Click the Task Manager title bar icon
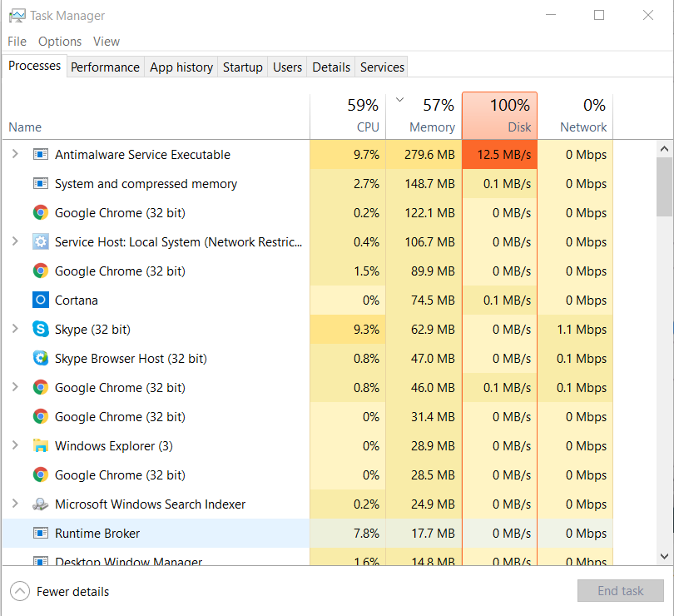The height and width of the screenshot is (616, 674). pyautogui.click(x=17, y=15)
